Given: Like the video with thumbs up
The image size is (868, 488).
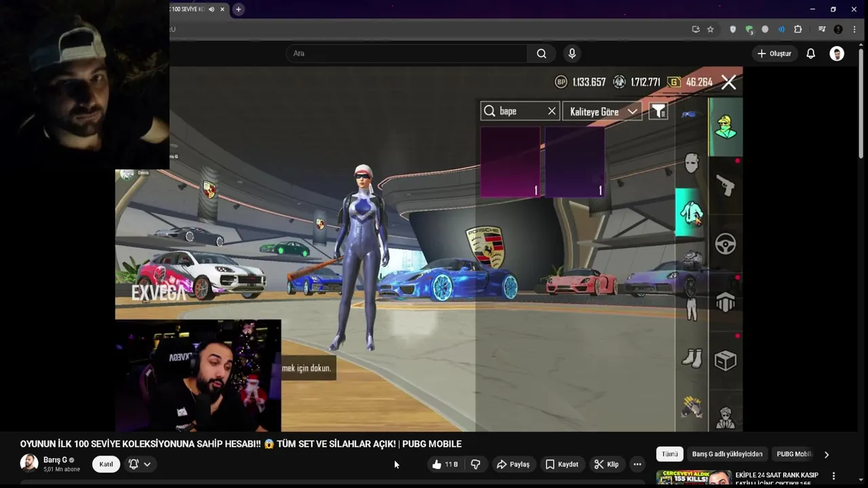Looking at the screenshot, I should pos(445,464).
